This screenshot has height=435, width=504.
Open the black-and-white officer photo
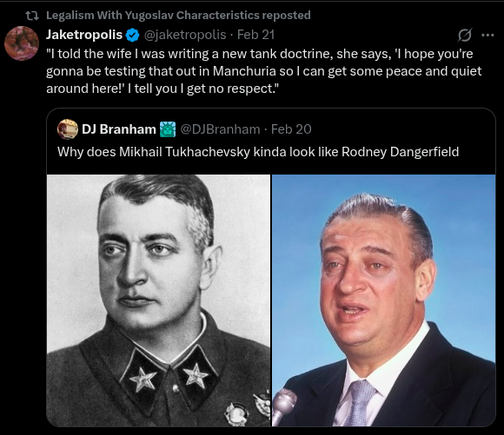158,300
